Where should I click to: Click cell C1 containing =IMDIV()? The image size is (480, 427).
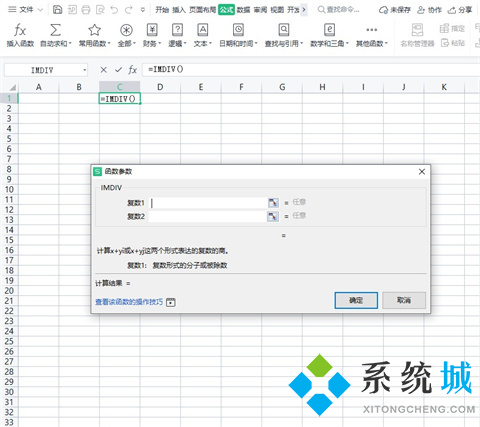119,99
